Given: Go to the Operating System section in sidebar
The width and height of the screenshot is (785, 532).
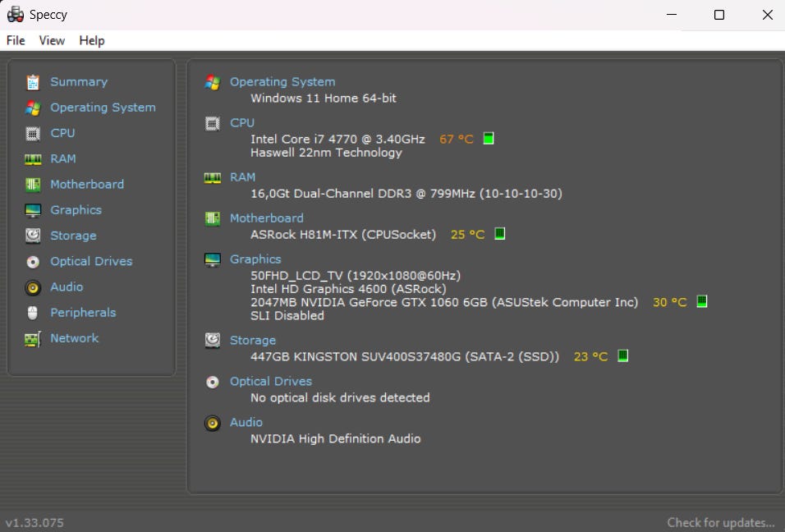Looking at the screenshot, I should pyautogui.click(x=103, y=108).
